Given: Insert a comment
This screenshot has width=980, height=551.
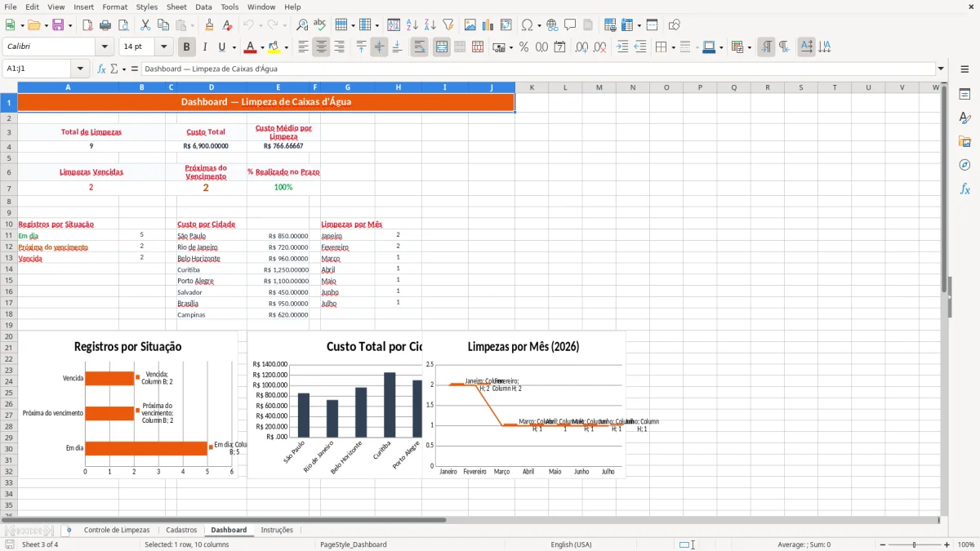Looking at the screenshot, I should pos(570,25).
